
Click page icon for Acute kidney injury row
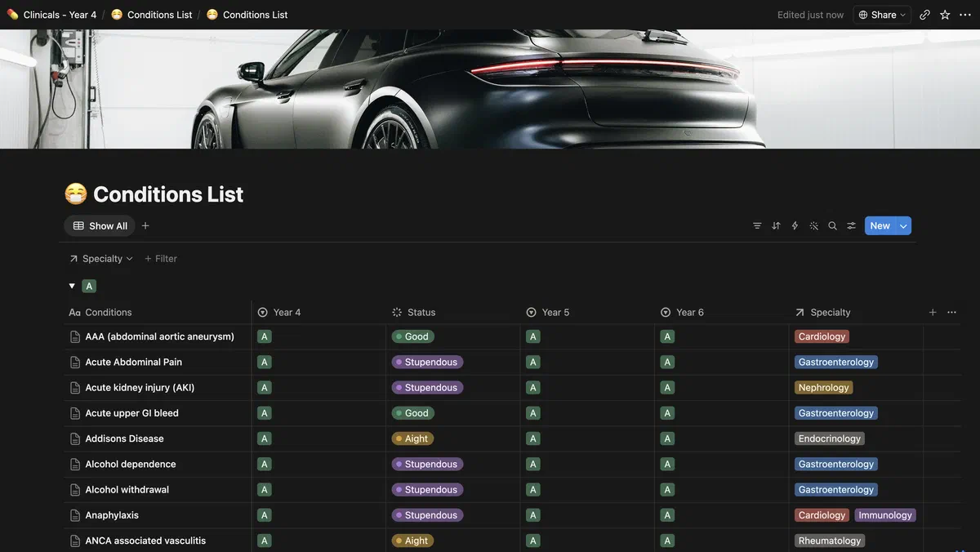[75, 388]
